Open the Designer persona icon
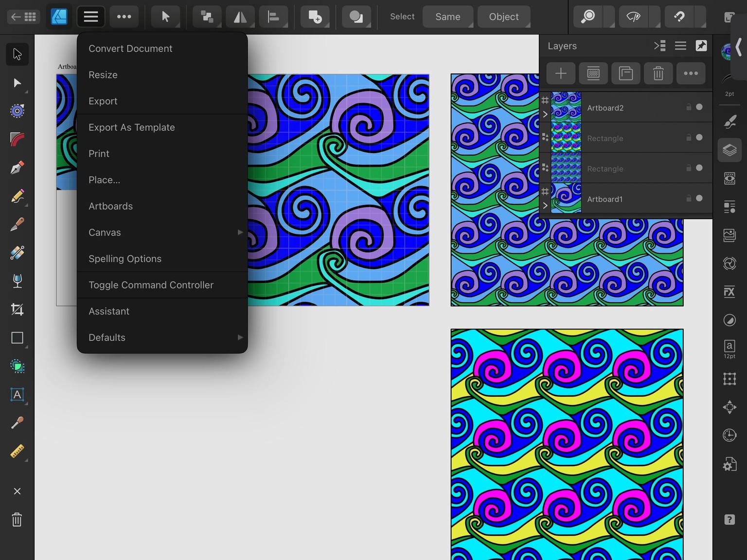 click(59, 17)
